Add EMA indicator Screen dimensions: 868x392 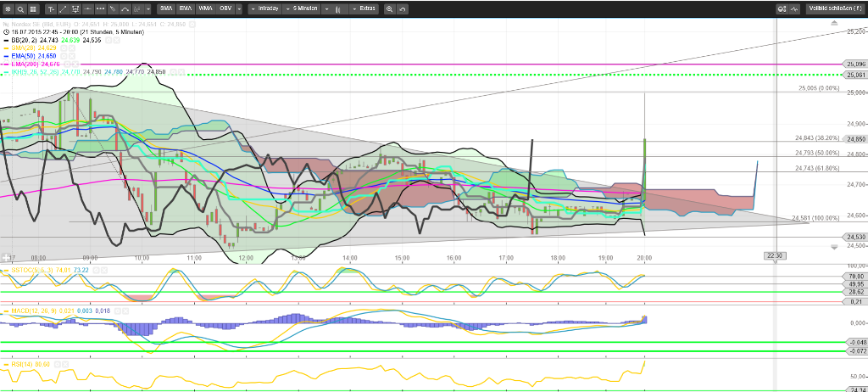(186, 8)
